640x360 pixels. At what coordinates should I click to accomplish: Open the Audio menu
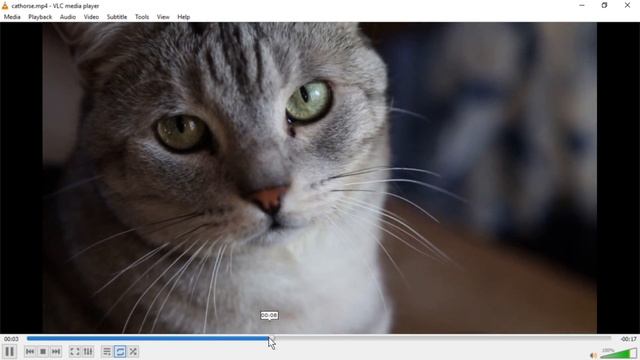tap(68, 17)
